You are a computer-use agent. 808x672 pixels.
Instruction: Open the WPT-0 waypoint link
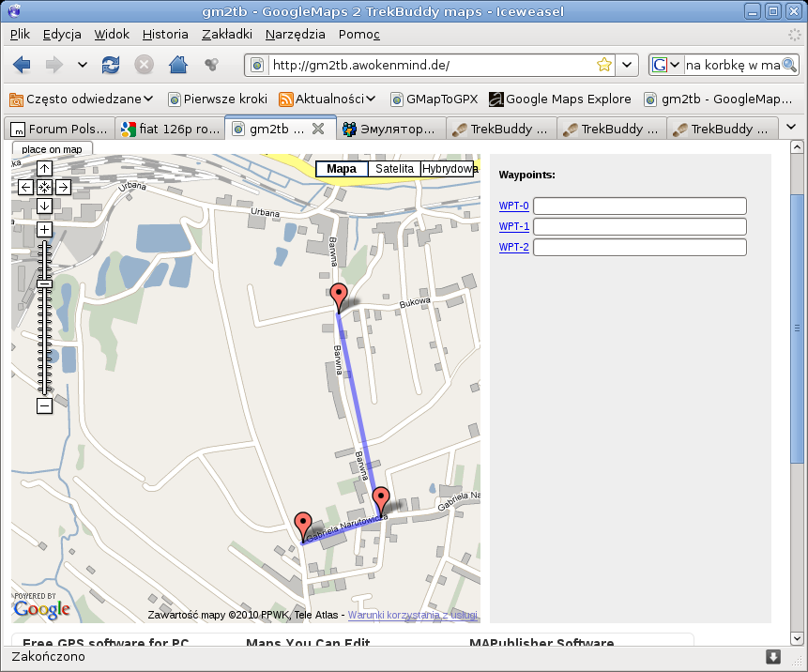[513, 206]
